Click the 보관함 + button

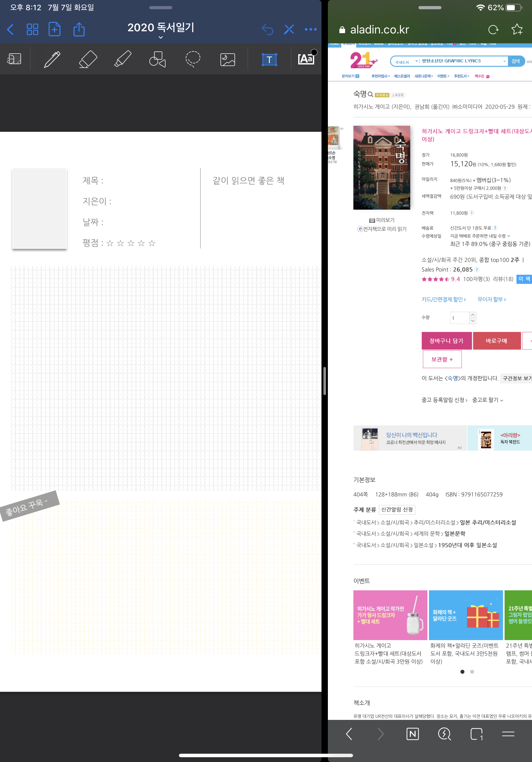(x=442, y=359)
